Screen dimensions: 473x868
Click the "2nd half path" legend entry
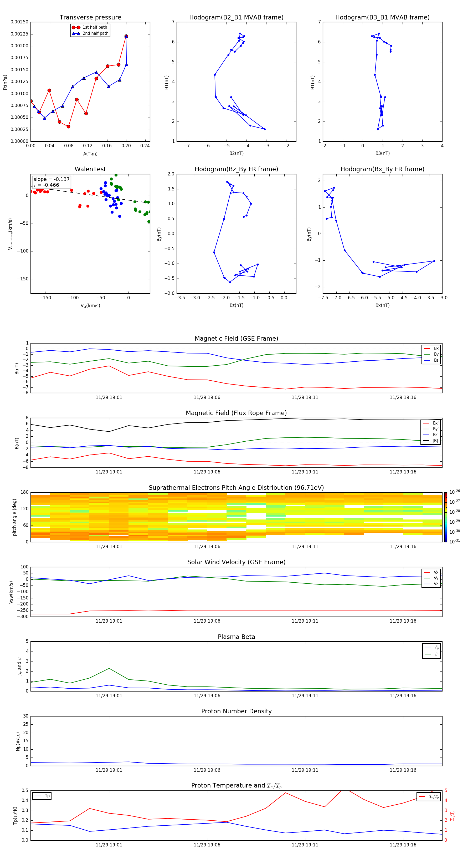tap(95, 33)
